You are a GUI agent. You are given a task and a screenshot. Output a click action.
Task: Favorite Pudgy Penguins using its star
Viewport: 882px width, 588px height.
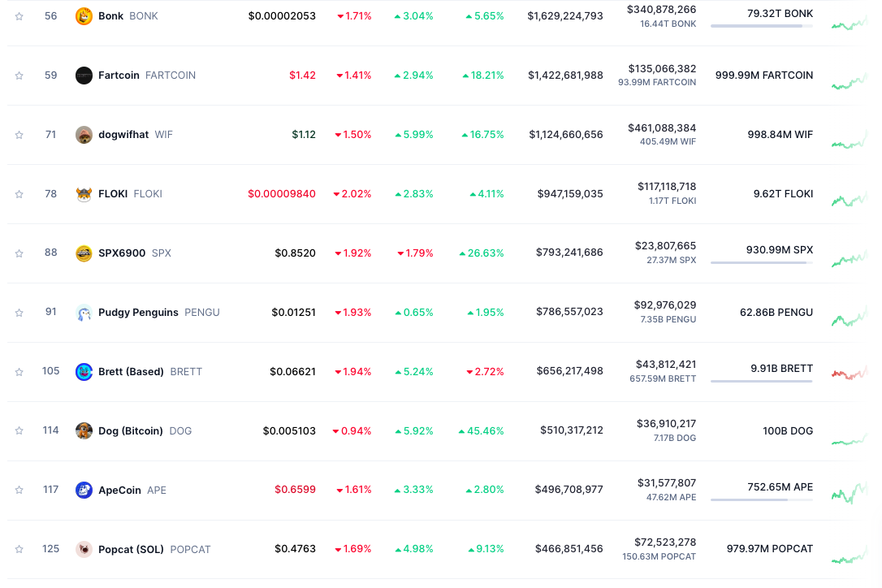(x=19, y=313)
